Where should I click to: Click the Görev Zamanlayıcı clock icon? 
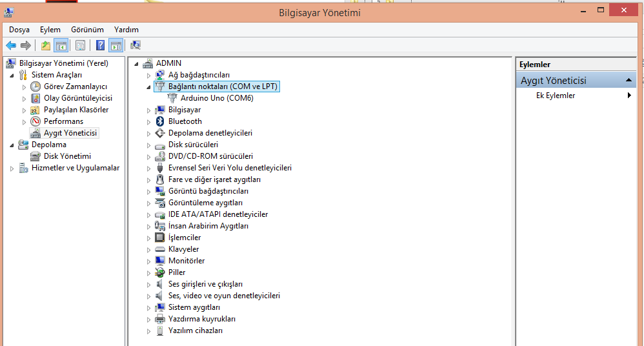click(35, 86)
